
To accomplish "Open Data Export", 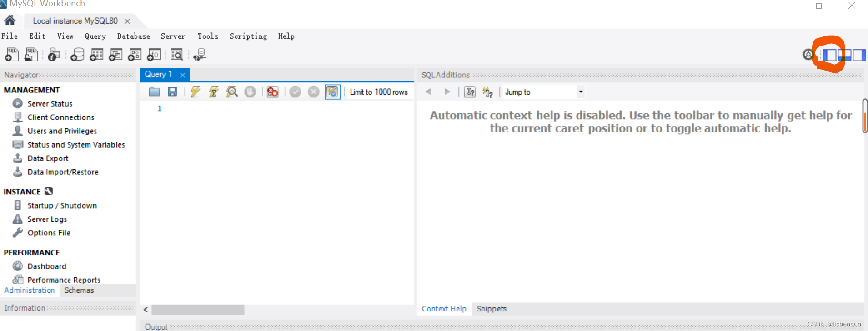I will tap(48, 158).
